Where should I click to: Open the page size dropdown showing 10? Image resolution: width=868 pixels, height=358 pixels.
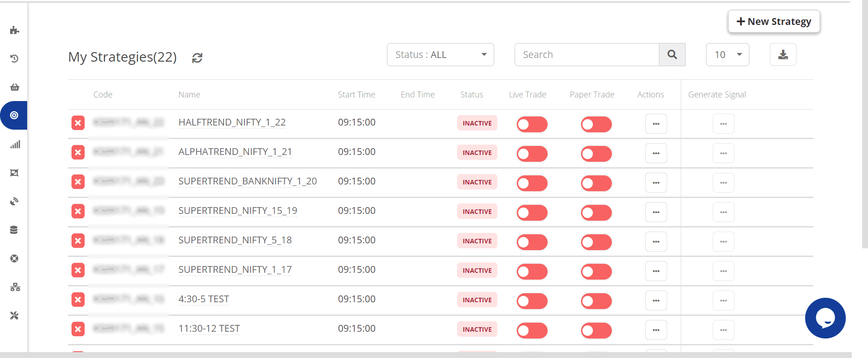pos(727,55)
